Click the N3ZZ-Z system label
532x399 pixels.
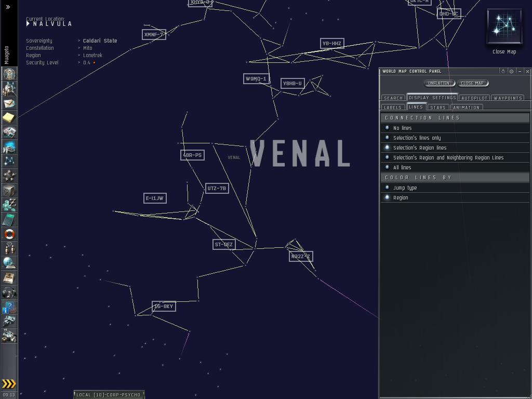pyautogui.click(x=301, y=257)
